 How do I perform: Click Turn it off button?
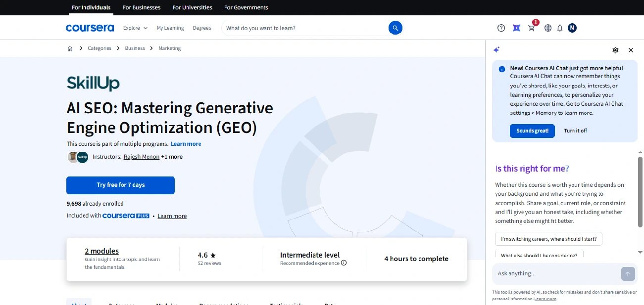pos(576,131)
